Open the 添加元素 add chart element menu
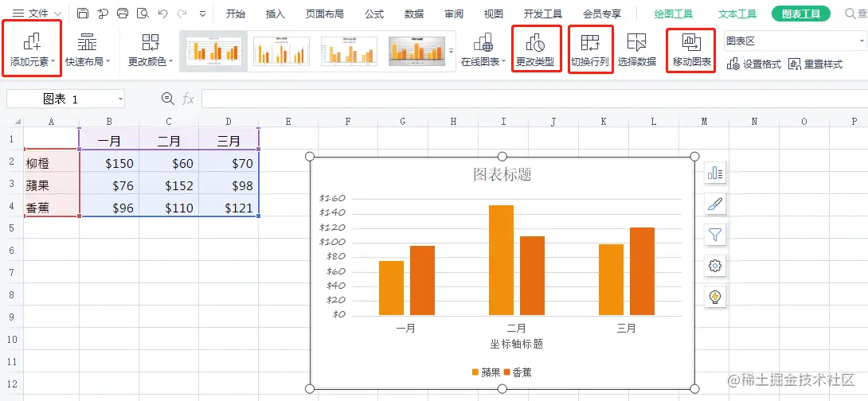868x401 pixels. (33, 49)
